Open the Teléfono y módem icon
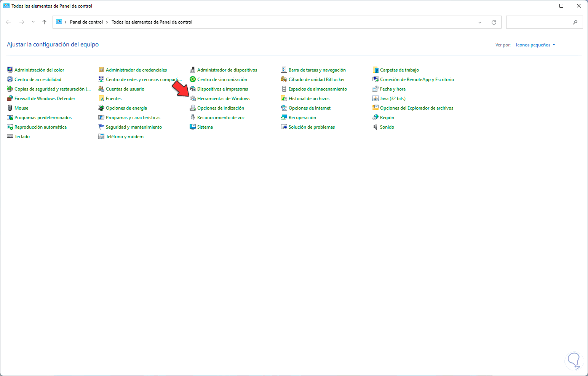588x376 pixels. pos(101,136)
